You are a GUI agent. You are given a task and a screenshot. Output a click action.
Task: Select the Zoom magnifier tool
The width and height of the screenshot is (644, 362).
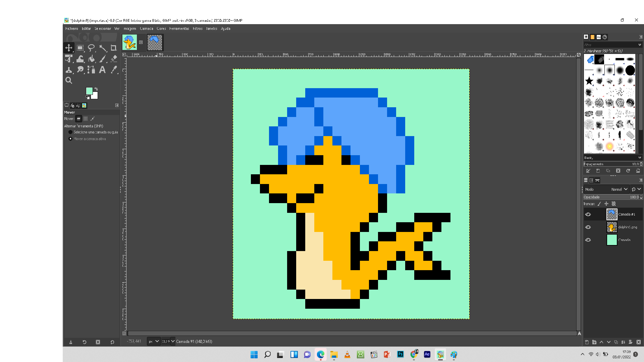[x=69, y=80]
